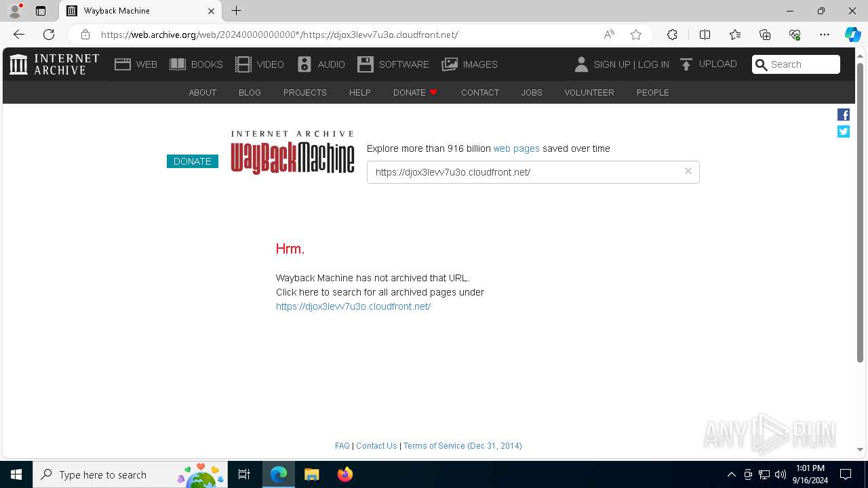Open the Internet Archive home logo
Screen dimensions: 868x488
click(x=54, y=64)
